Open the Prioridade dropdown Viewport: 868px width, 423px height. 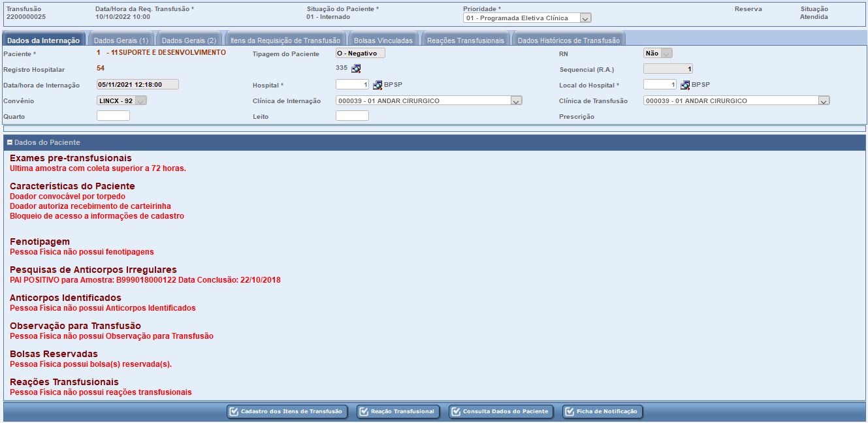(x=585, y=18)
